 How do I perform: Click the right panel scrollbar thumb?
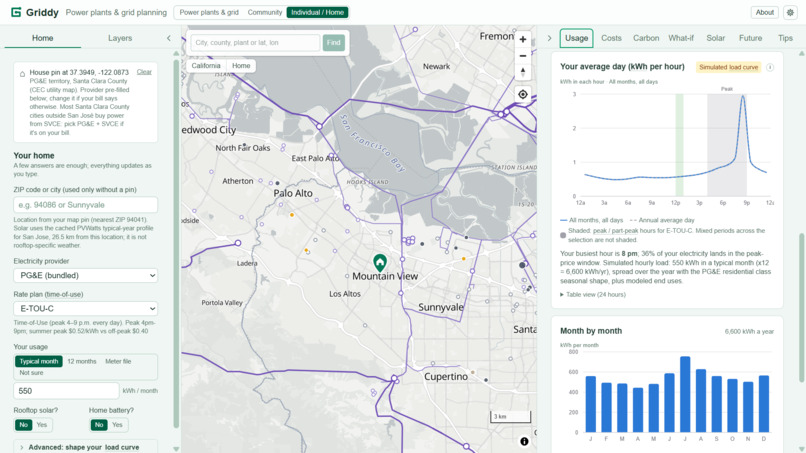pos(801,307)
